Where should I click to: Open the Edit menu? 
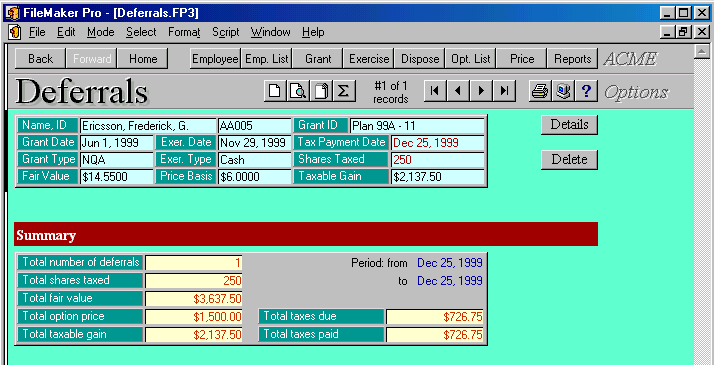coord(66,32)
